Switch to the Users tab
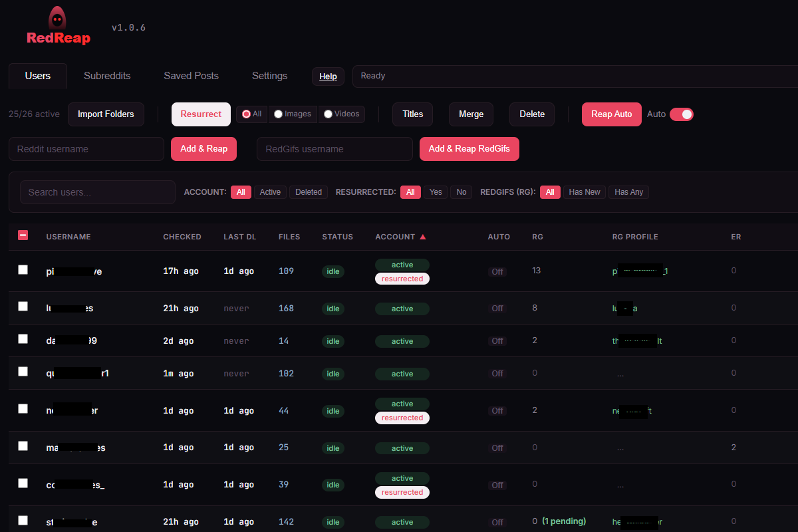798x532 pixels. click(x=38, y=76)
